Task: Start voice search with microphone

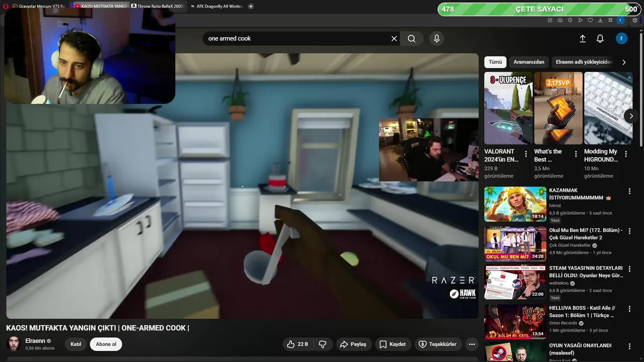Action: [x=436, y=39]
